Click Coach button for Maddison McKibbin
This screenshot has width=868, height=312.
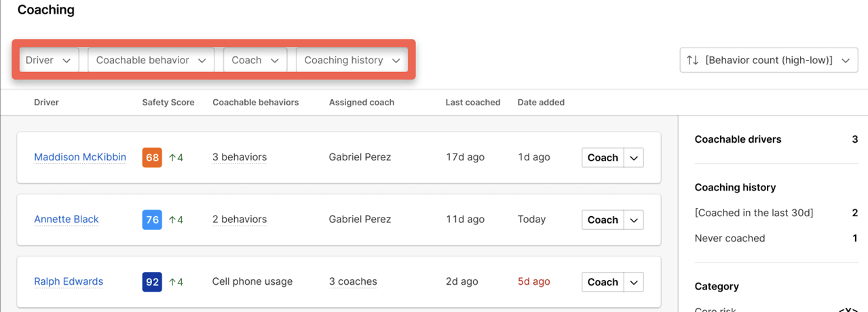602,158
